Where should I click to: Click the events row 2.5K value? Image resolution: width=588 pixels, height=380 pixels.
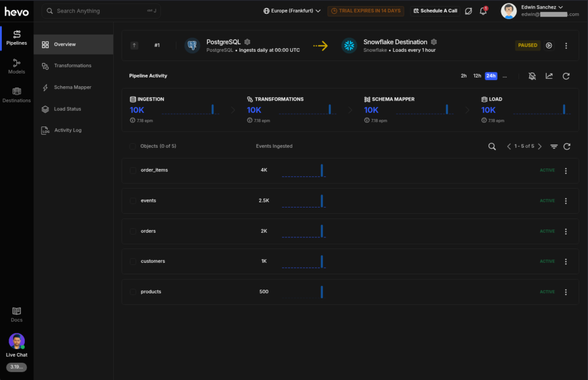[x=264, y=201]
